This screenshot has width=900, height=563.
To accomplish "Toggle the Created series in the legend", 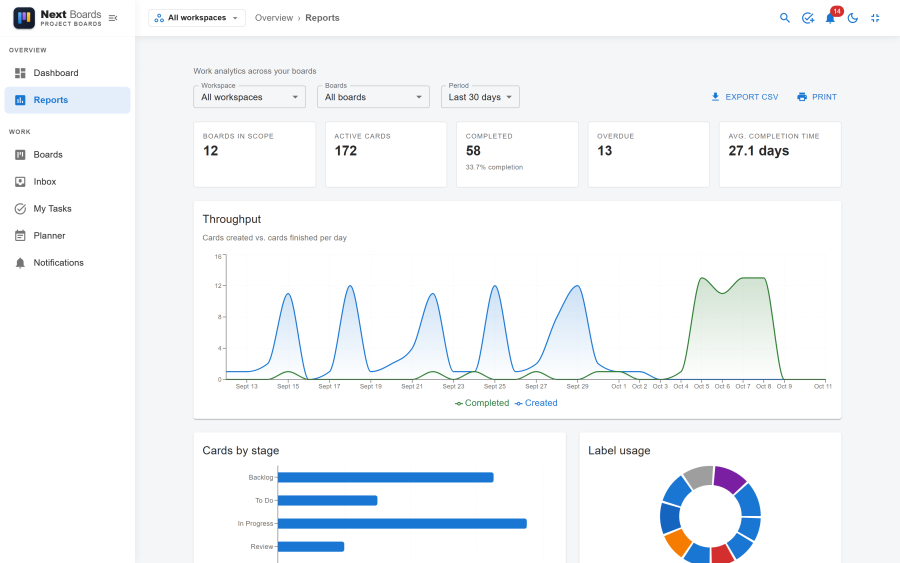I will tap(536, 403).
